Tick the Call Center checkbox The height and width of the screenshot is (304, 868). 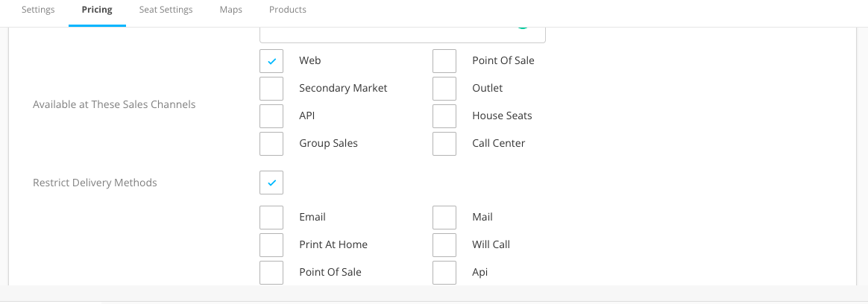(444, 144)
